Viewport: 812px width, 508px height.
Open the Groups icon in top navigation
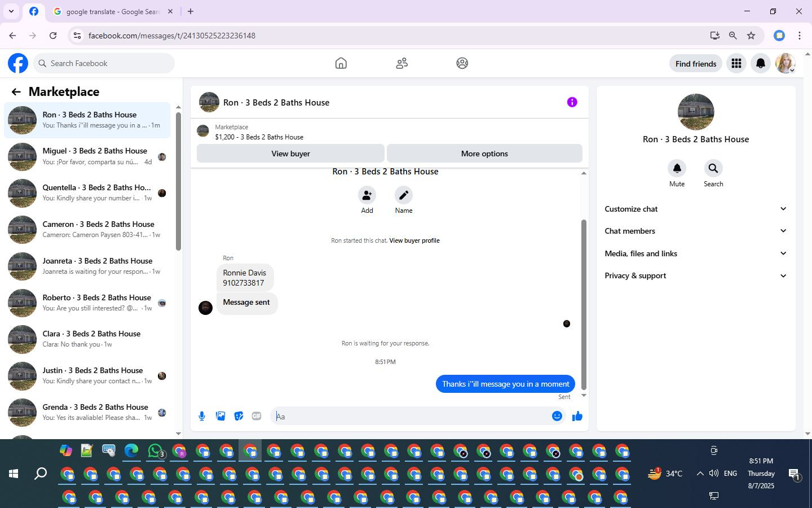click(x=462, y=63)
